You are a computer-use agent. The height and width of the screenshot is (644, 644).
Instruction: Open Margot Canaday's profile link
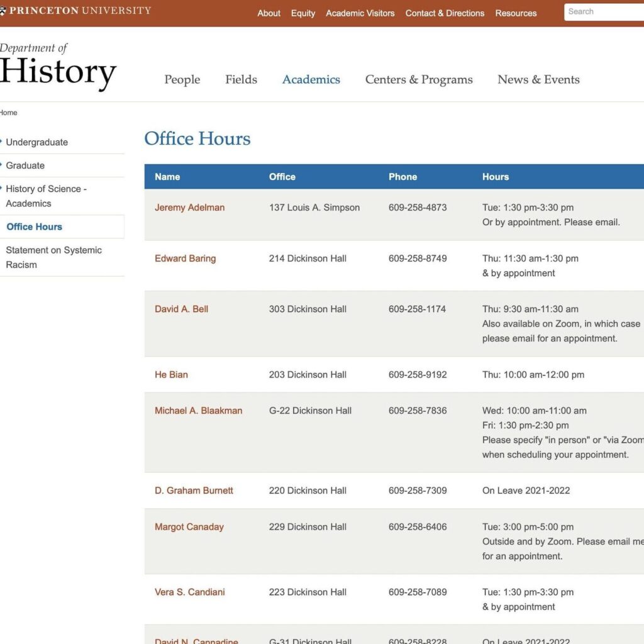pos(189,526)
